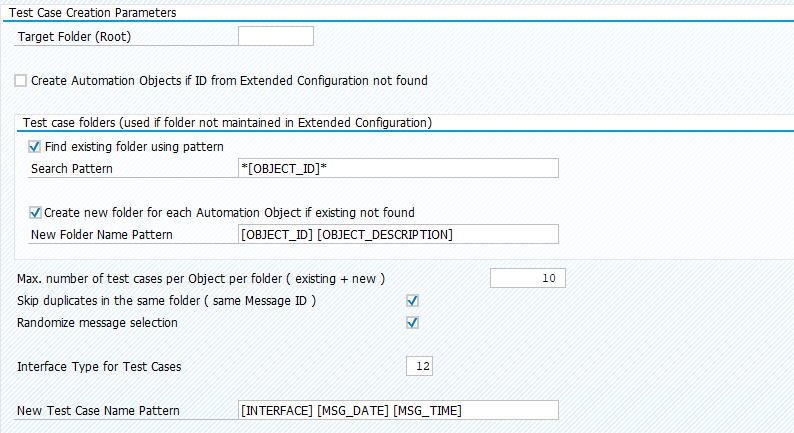This screenshot has width=794, height=433.
Task: Click the Interface Type for Test Cases label
Action: 99,366
